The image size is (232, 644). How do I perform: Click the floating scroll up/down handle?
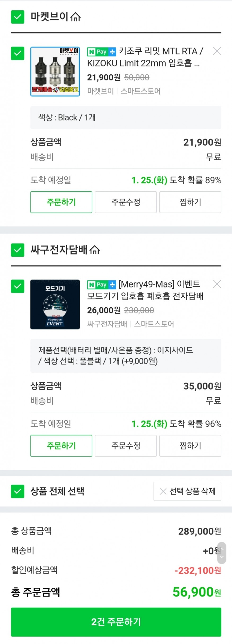(x=222, y=553)
